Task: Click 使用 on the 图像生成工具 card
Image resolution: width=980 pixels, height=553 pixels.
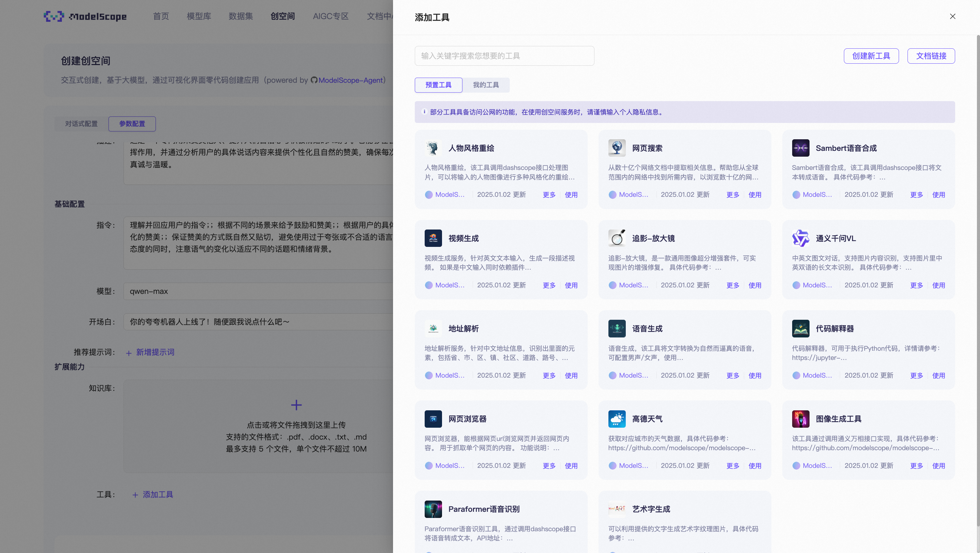Action: 938,466
